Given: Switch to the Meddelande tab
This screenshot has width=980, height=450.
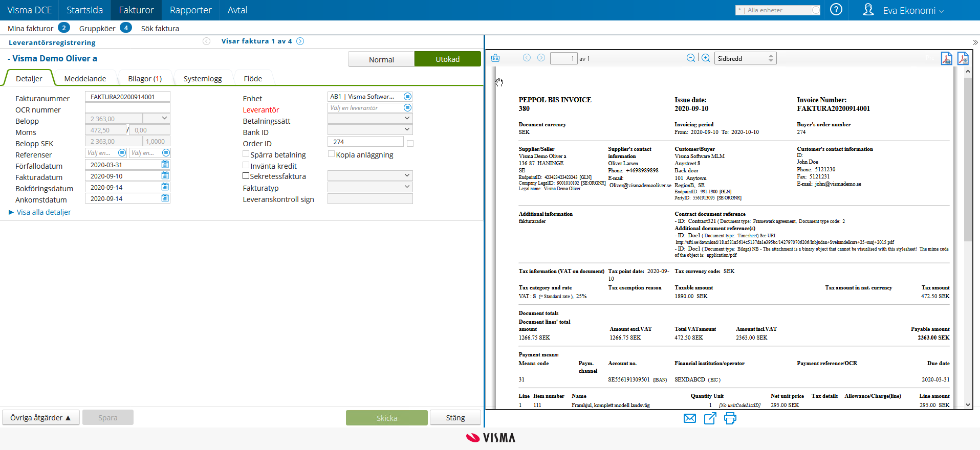Looking at the screenshot, I should 85,79.
